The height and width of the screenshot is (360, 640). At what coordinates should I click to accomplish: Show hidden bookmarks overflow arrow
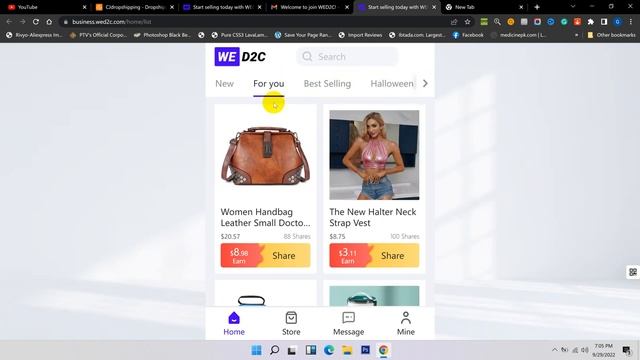(576, 35)
